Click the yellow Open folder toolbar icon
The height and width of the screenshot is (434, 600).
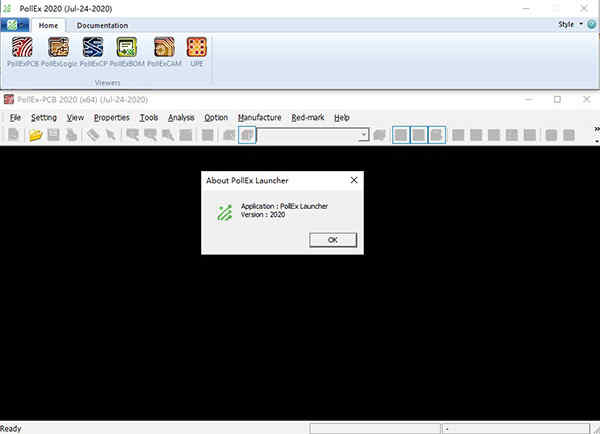pyautogui.click(x=35, y=135)
